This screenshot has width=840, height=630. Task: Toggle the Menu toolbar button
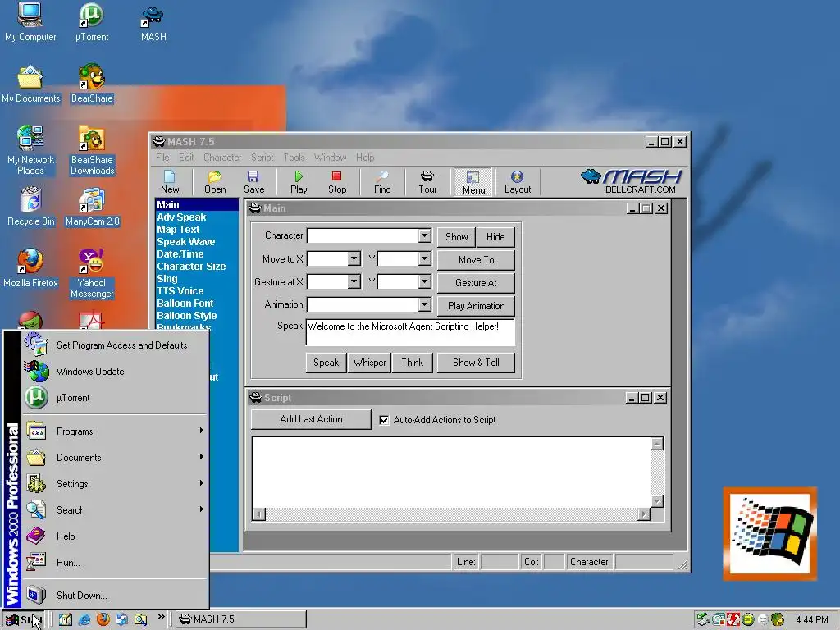click(473, 182)
